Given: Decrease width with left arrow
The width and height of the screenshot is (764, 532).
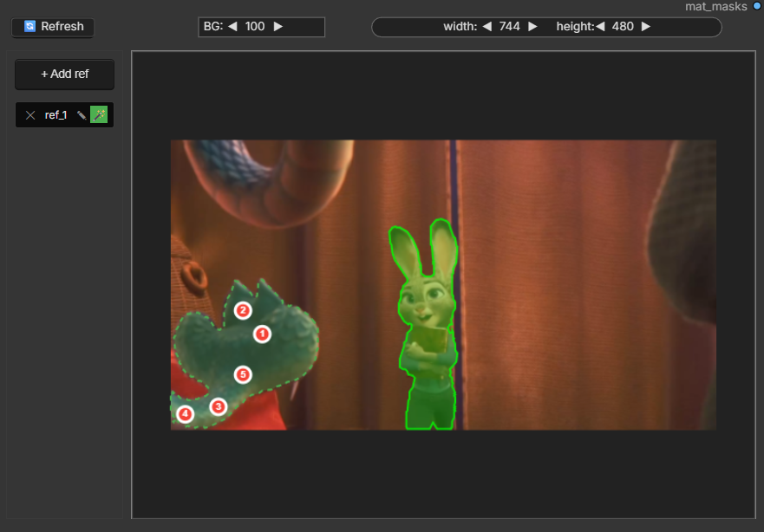Looking at the screenshot, I should pos(486,26).
